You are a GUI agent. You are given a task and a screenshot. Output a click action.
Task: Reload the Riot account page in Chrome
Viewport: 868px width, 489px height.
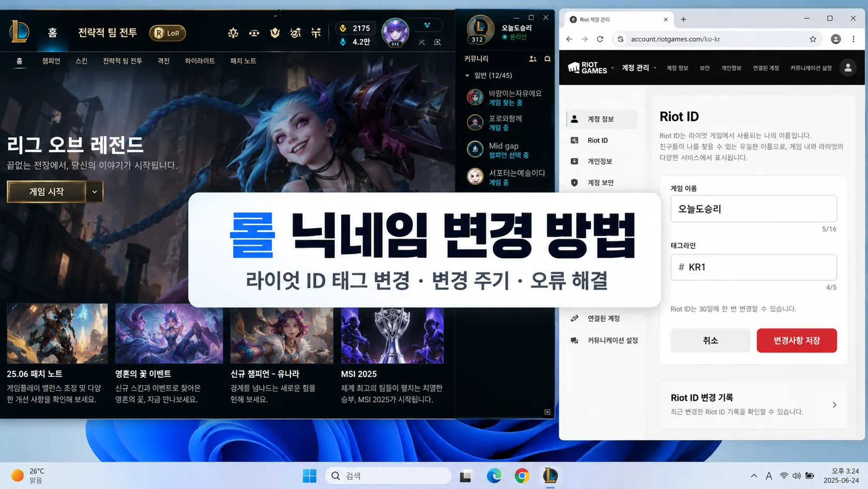point(600,39)
